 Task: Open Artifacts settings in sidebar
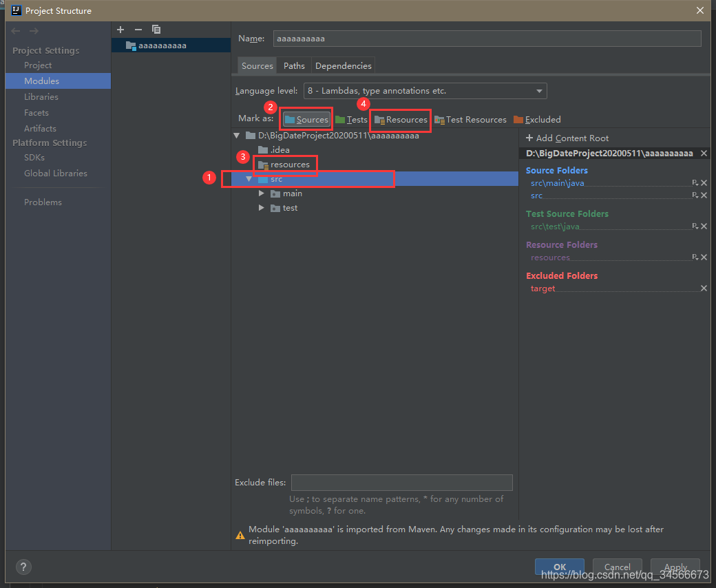pos(40,129)
